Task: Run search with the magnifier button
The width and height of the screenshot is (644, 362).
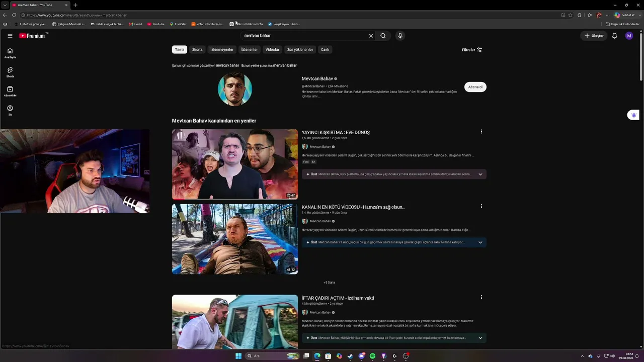Action: coord(383,36)
